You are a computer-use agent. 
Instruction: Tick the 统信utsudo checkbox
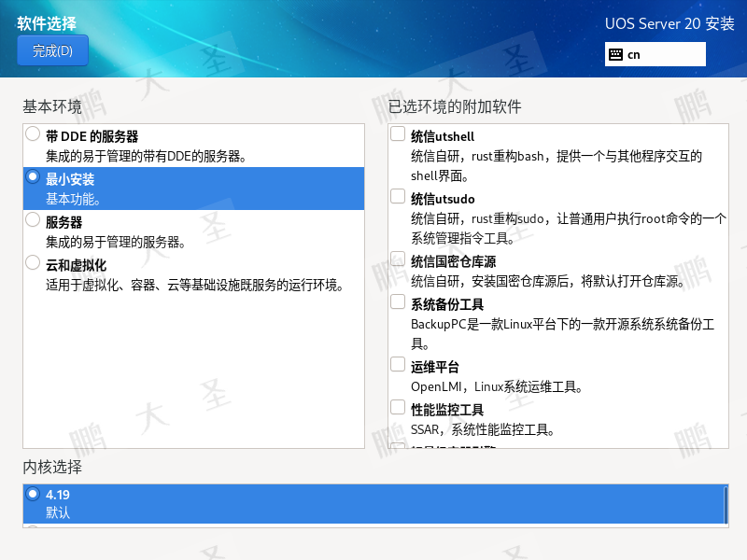tap(398, 196)
